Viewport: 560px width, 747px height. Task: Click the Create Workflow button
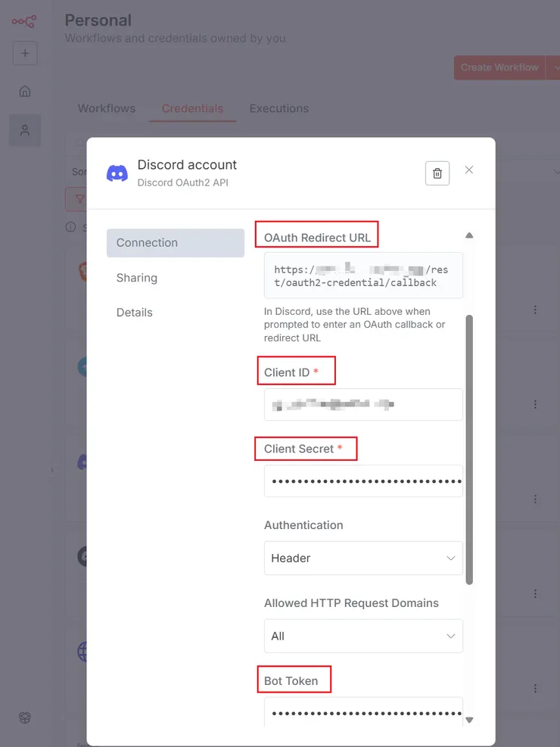point(499,67)
